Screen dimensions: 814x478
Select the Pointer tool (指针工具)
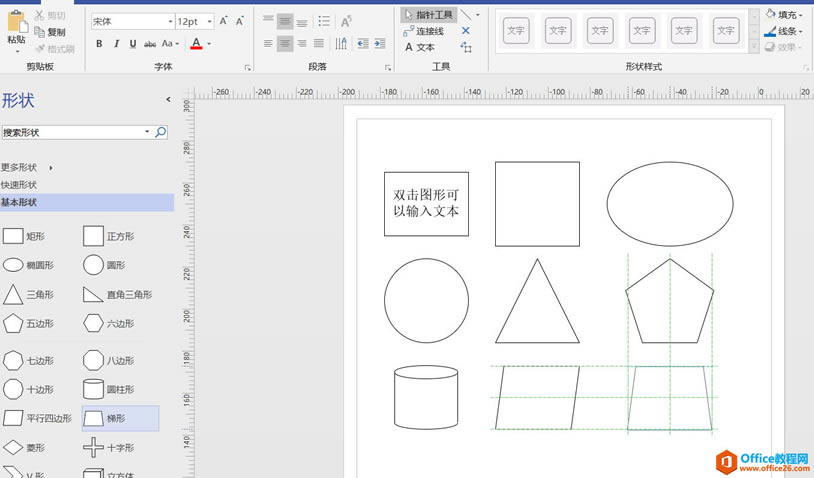coord(429,15)
